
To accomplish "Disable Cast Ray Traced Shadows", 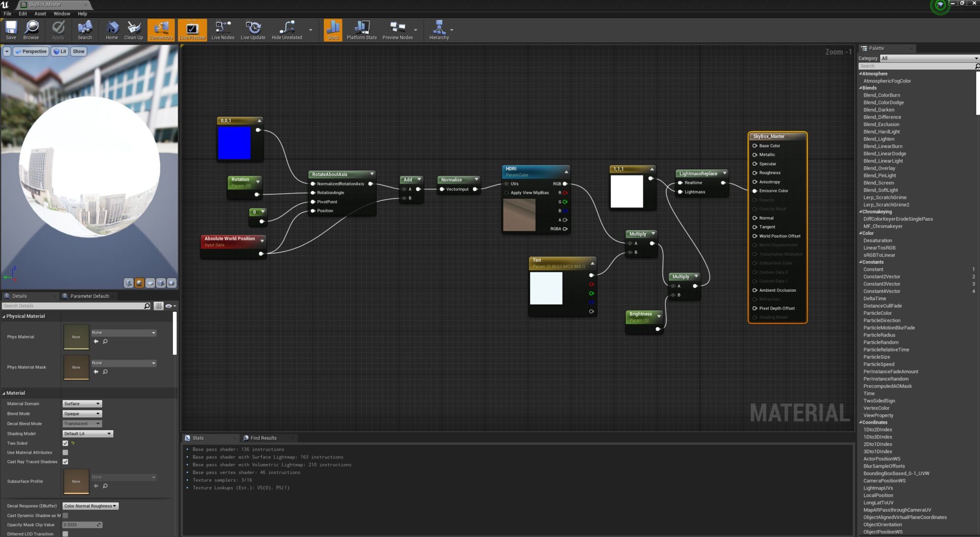I will (x=65, y=461).
